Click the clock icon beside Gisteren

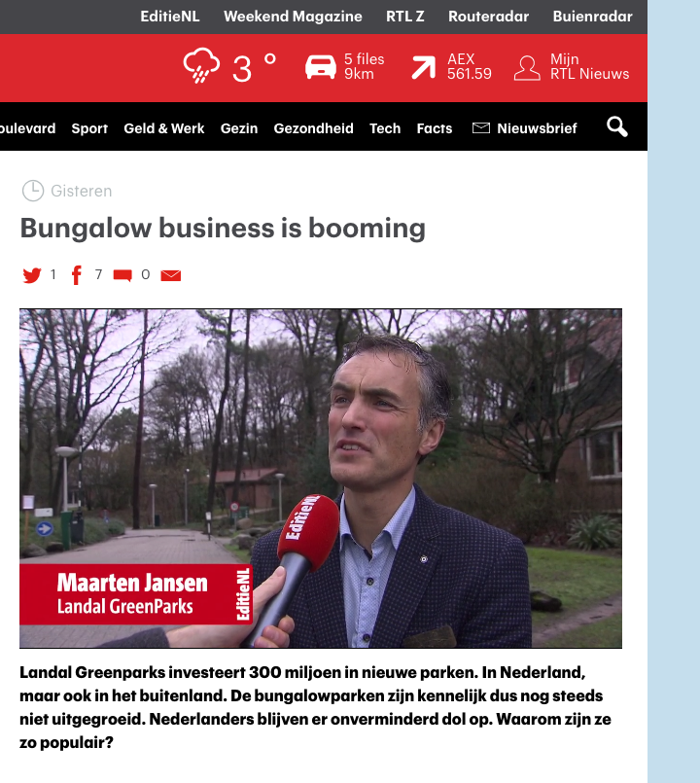(33, 191)
